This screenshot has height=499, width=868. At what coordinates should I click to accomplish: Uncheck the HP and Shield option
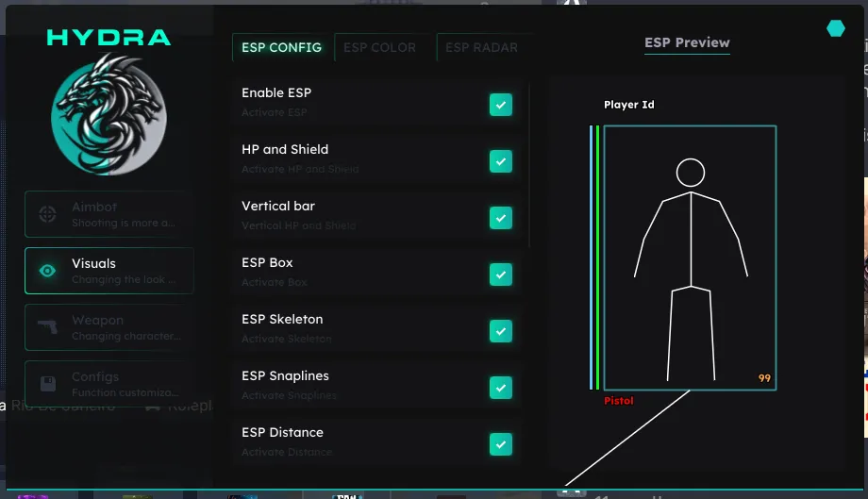click(500, 161)
